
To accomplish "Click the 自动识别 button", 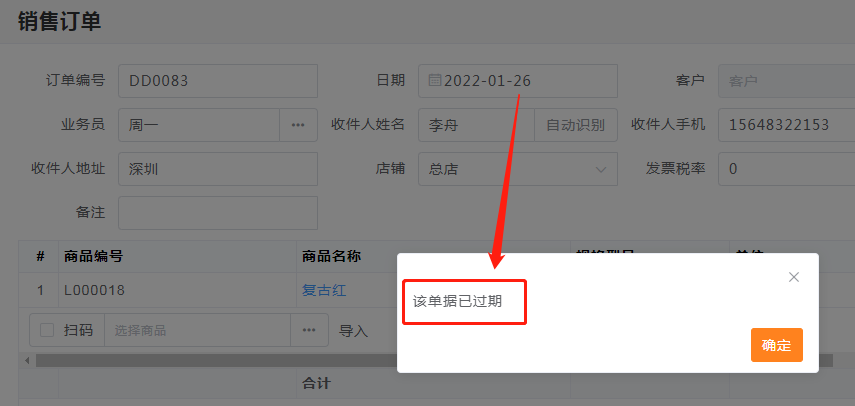I will [x=575, y=125].
